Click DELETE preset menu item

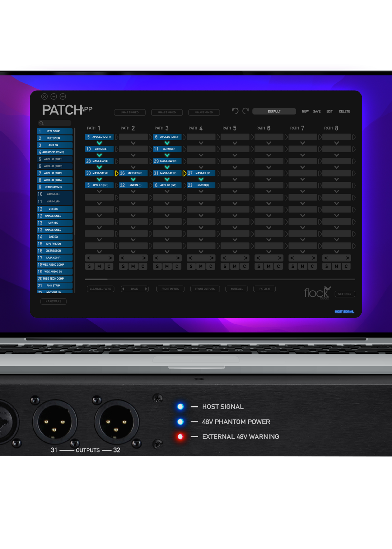point(344,111)
